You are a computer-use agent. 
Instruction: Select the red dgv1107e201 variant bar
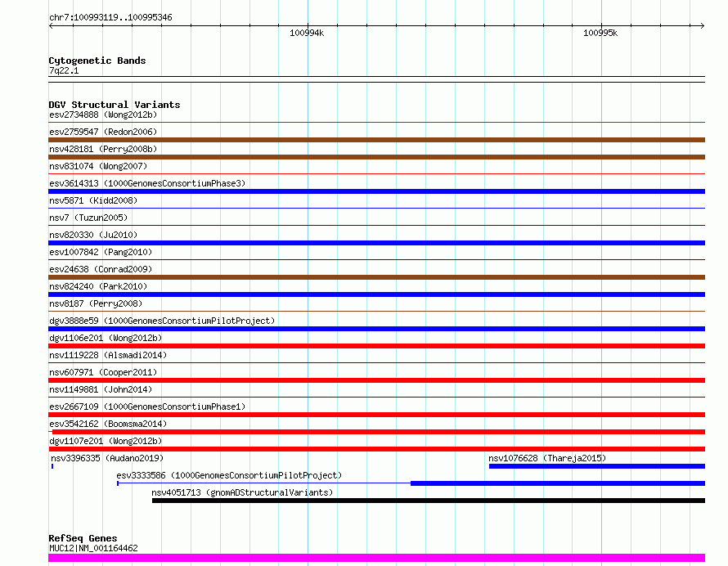376,449
